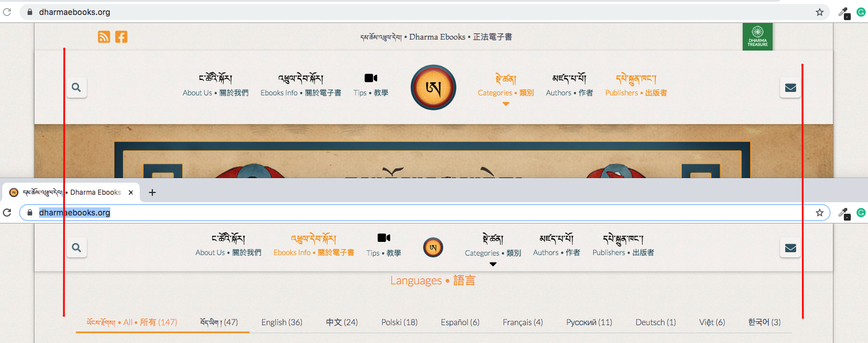Click the upper window address bar URL

(x=75, y=12)
